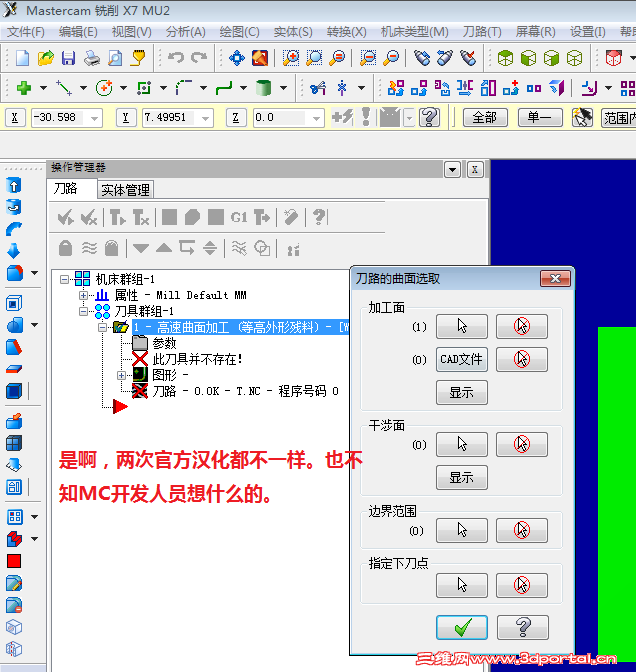This screenshot has width=636, height=672.
Task: Confirm dialog with the green checkmark button
Action: 462,628
